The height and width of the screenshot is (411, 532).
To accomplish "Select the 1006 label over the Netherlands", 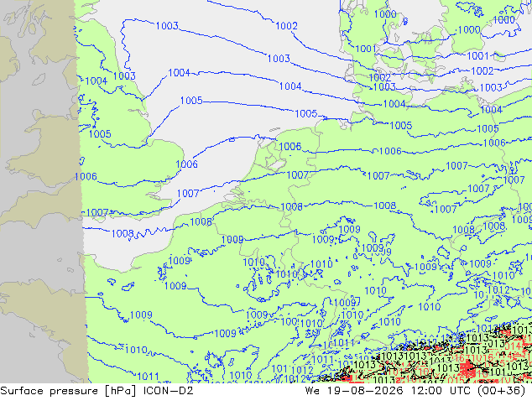I will tap(290, 146).
